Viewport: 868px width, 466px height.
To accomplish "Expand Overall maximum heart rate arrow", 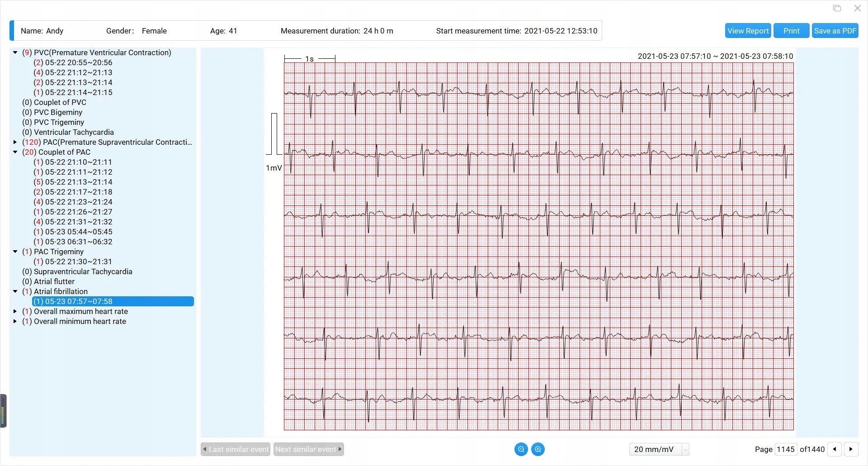I will pyautogui.click(x=15, y=311).
